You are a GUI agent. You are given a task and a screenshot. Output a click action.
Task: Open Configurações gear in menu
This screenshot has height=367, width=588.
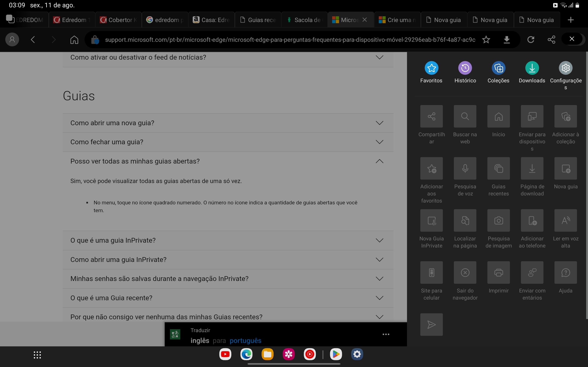565,68
